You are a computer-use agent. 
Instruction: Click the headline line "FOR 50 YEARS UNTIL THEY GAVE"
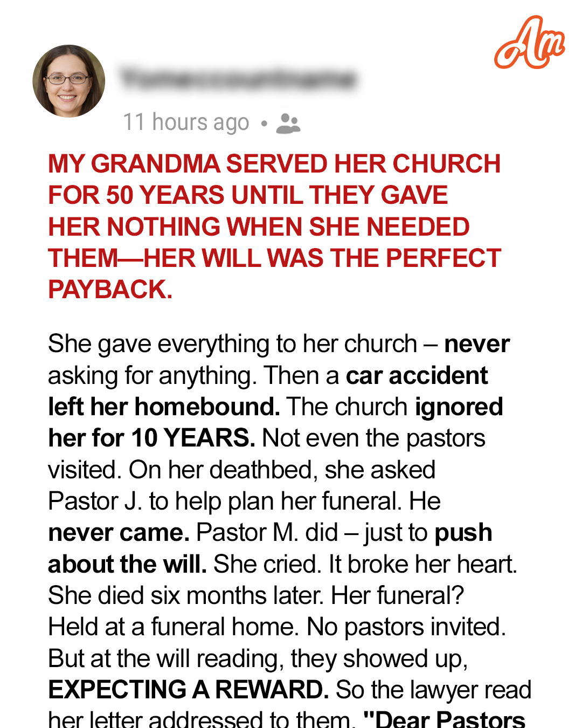coord(248,195)
